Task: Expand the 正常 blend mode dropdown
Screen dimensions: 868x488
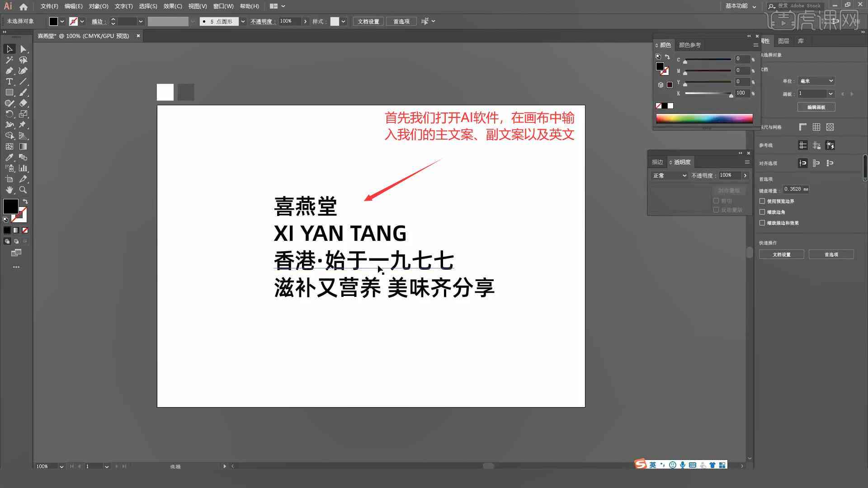Action: (668, 175)
